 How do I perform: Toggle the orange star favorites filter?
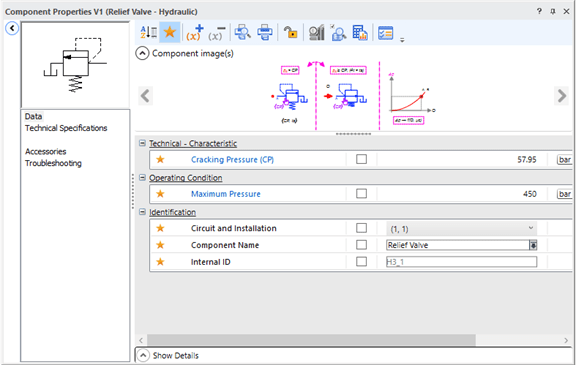pyautogui.click(x=170, y=32)
